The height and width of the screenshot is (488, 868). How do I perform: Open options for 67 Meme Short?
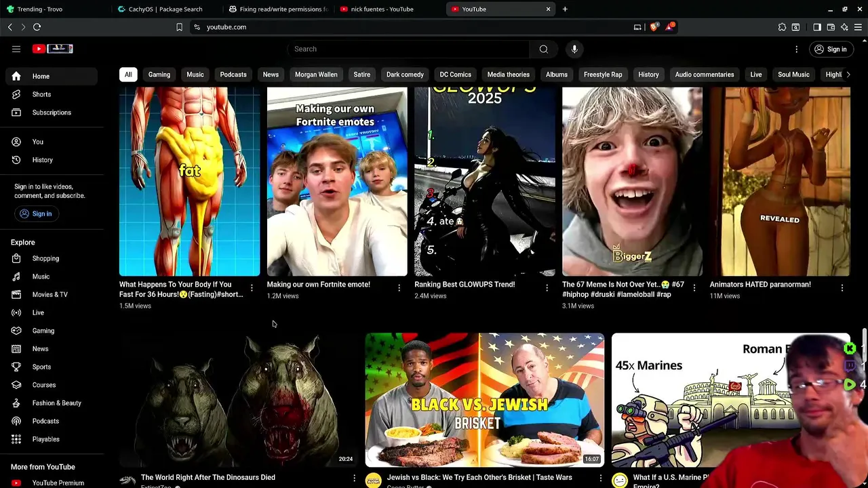tap(694, 288)
